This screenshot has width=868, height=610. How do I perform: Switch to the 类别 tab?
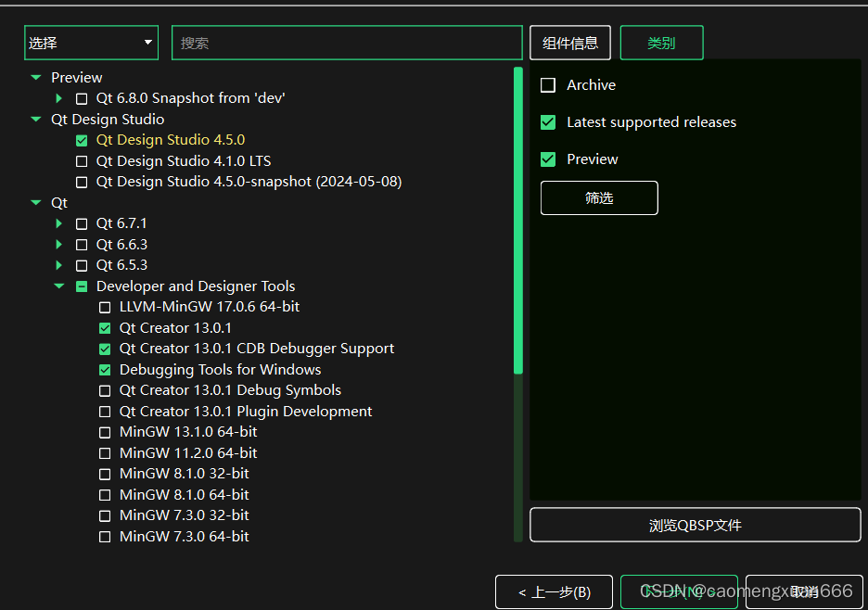pos(661,43)
